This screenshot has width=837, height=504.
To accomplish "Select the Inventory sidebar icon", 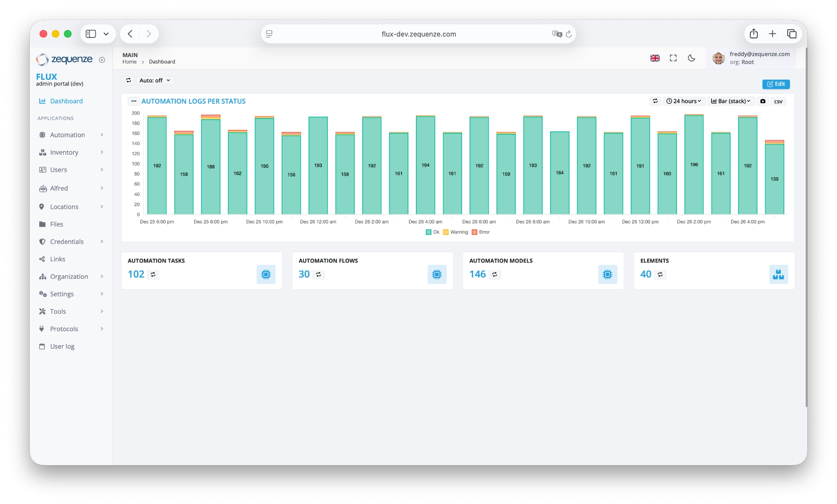I will pos(42,152).
